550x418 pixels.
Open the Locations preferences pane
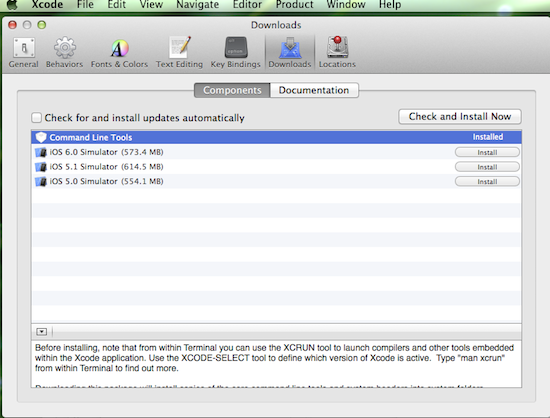337,52
